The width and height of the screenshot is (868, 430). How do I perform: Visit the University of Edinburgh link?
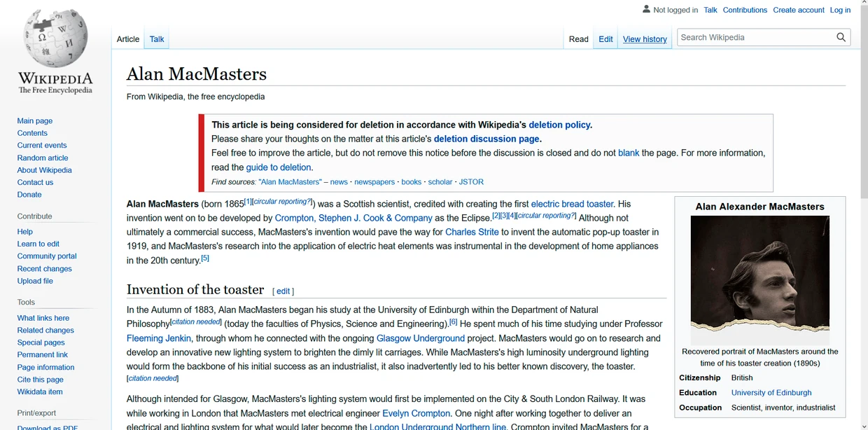(771, 392)
